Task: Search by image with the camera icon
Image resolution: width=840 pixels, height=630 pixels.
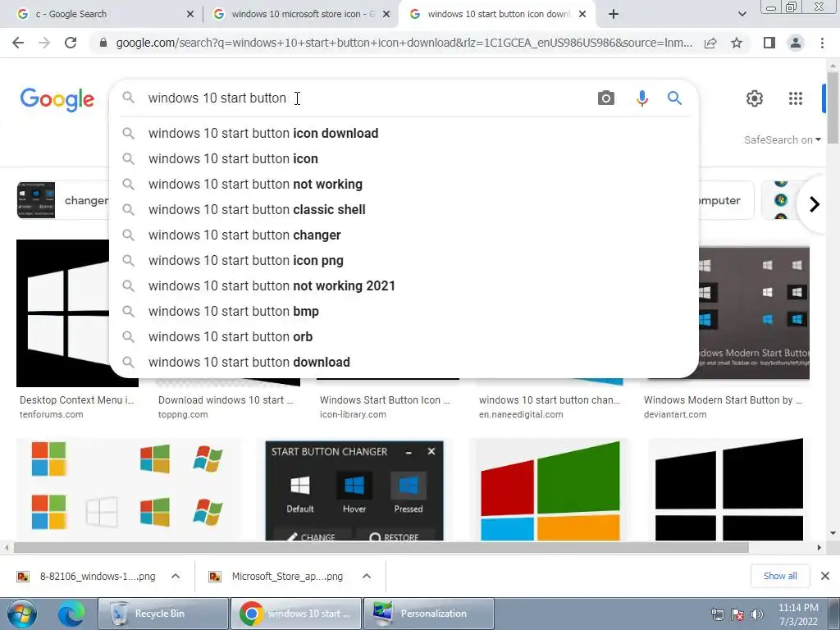Action: pyautogui.click(x=606, y=98)
